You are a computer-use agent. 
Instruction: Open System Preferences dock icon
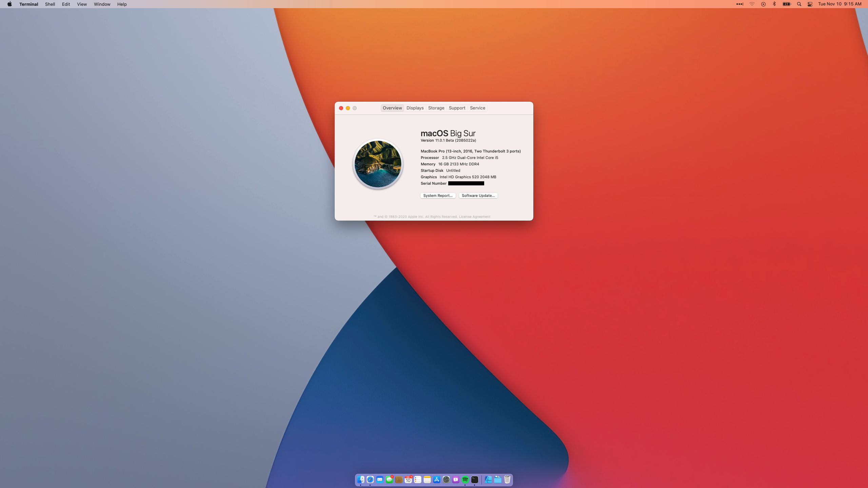[446, 480]
